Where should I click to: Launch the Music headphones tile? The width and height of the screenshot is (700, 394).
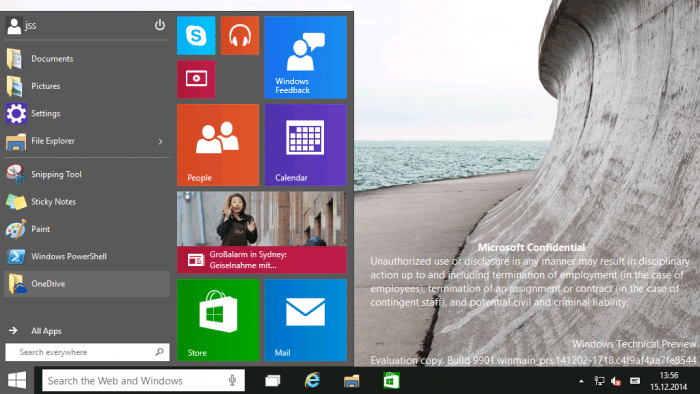tap(240, 36)
